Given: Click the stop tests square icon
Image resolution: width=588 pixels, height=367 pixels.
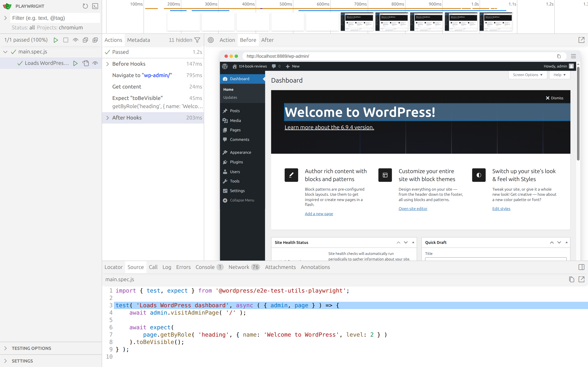Looking at the screenshot, I should pos(66,40).
